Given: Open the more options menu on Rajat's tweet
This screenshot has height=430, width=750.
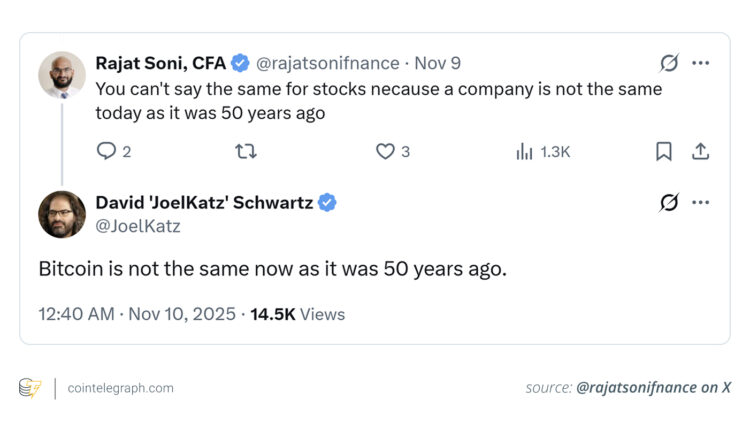Looking at the screenshot, I should pyautogui.click(x=701, y=63).
